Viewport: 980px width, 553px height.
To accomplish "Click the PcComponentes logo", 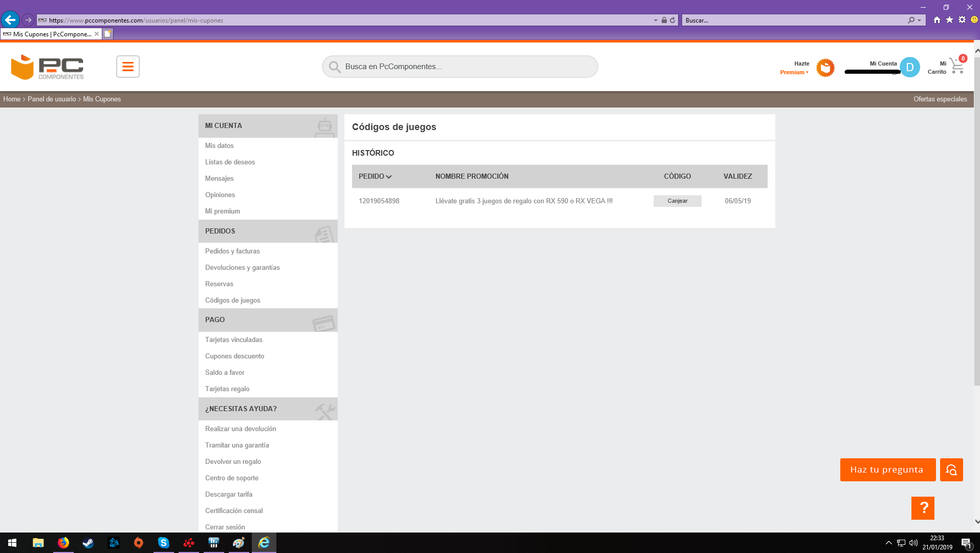I will (x=48, y=67).
